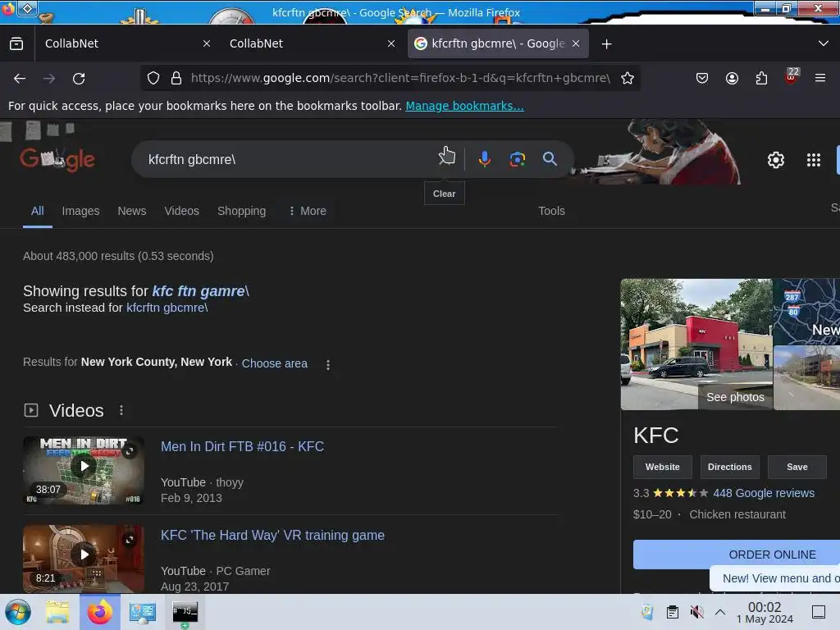Open Google Lens search by image icon

pos(517,159)
